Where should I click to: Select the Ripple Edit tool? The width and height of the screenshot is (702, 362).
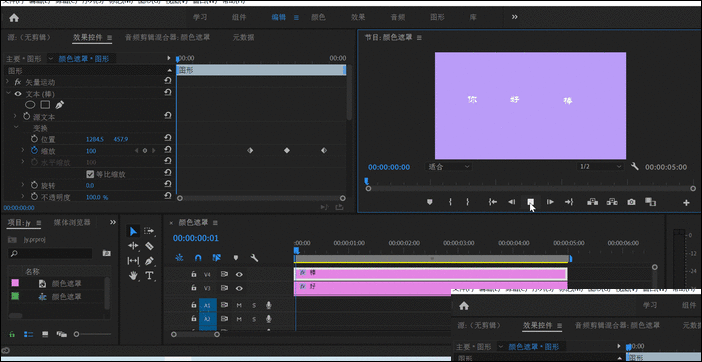click(133, 246)
